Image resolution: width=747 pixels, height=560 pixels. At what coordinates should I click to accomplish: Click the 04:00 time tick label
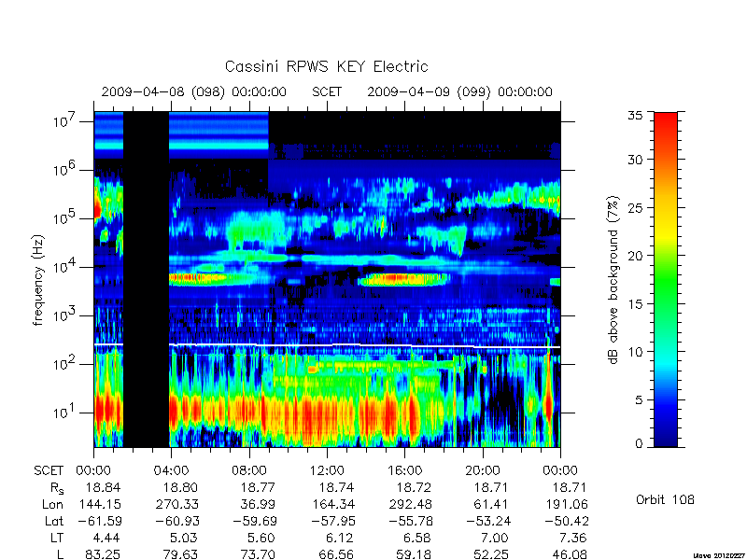click(171, 470)
